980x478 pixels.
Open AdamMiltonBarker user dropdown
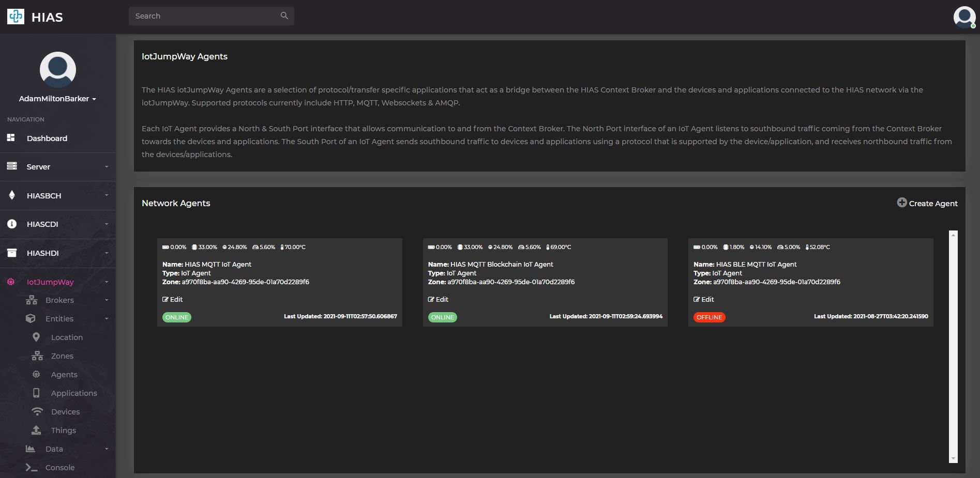[x=58, y=98]
